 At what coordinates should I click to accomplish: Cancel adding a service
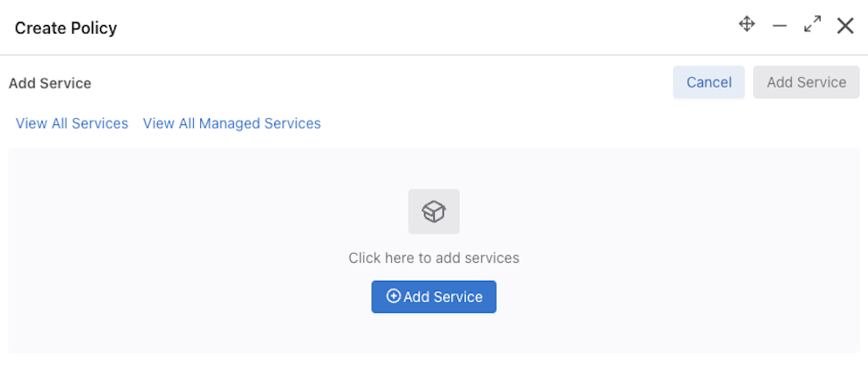pos(708,82)
